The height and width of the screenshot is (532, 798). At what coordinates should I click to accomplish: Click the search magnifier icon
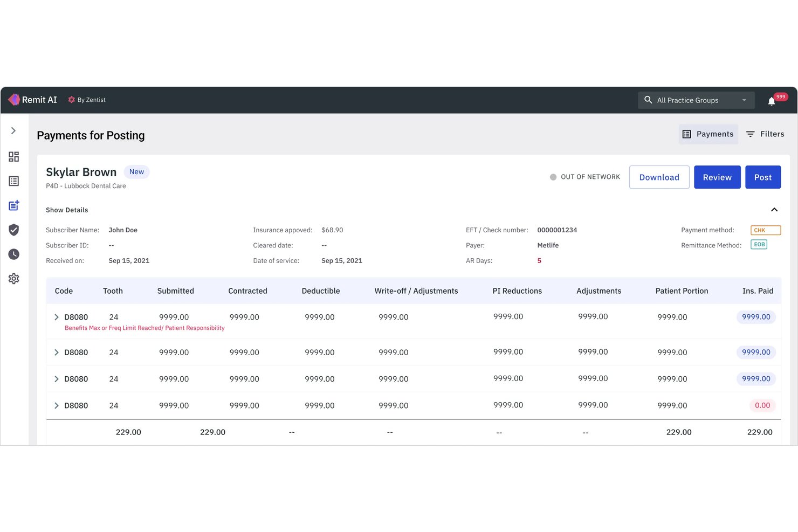coord(648,100)
